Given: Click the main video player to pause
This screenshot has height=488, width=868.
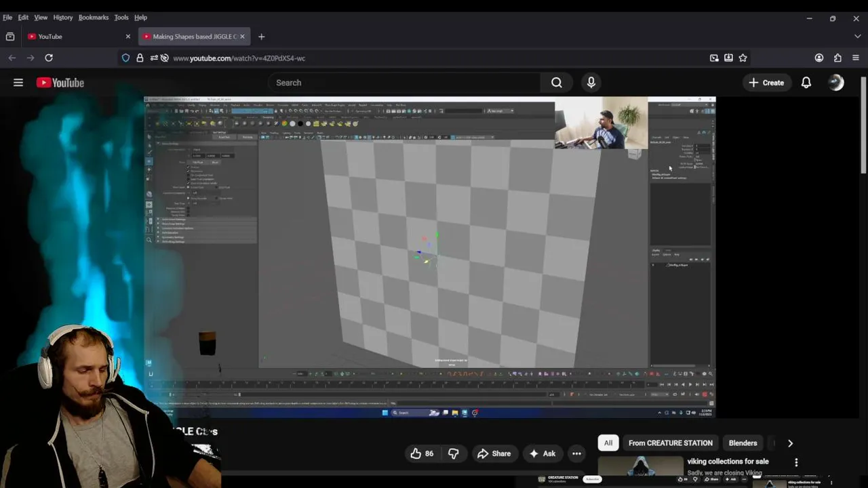Looking at the screenshot, I should [429, 256].
